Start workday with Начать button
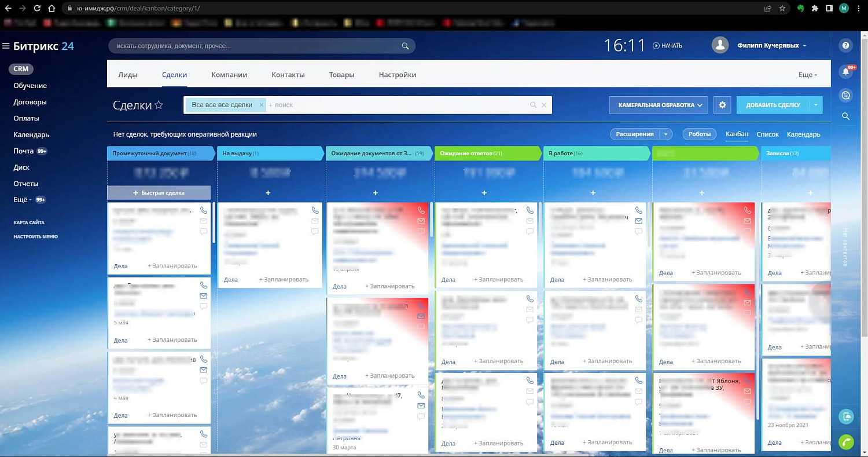Viewport: 868px width, 457px height. pyautogui.click(x=668, y=46)
